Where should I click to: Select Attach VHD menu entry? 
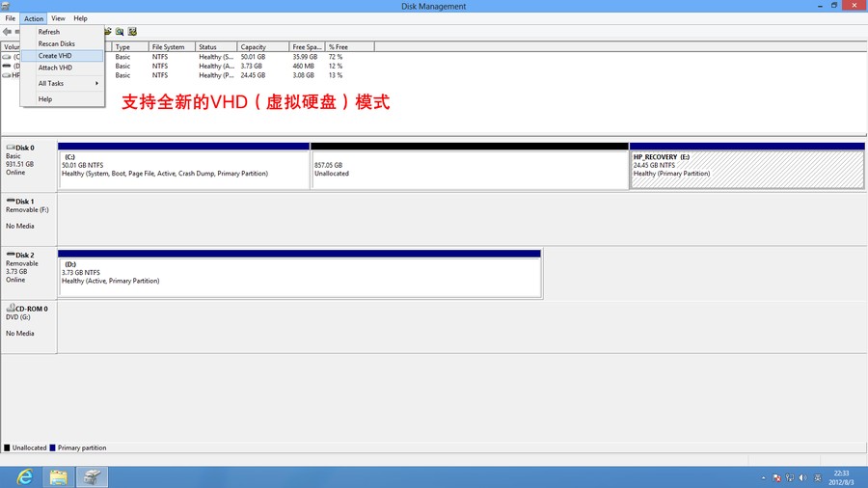point(55,68)
